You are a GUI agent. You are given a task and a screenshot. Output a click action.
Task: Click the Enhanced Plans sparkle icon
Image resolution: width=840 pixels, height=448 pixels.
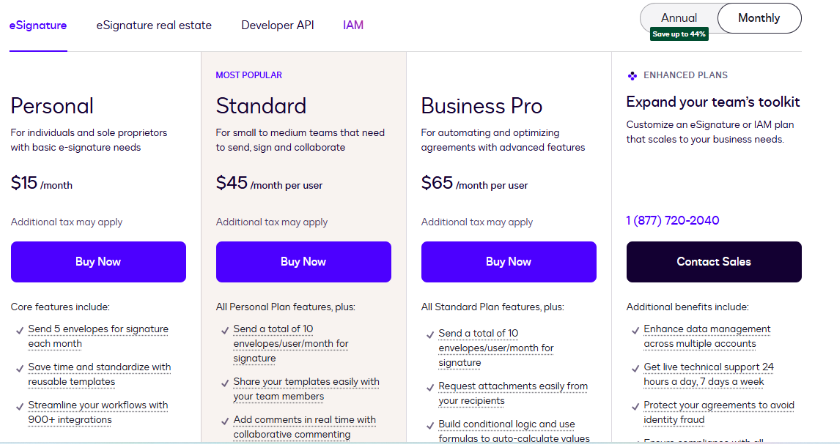click(x=632, y=75)
